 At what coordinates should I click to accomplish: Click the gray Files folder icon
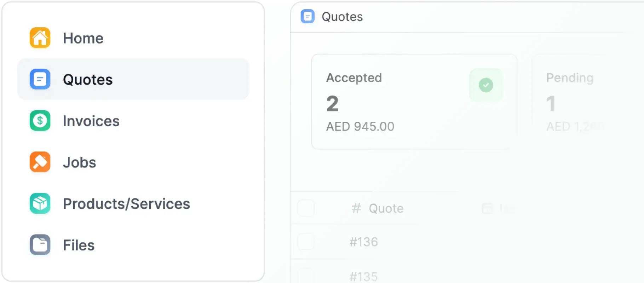point(40,245)
